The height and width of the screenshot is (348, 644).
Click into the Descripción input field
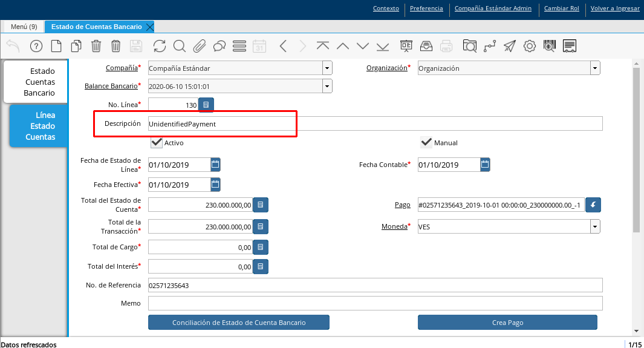tap(375, 123)
